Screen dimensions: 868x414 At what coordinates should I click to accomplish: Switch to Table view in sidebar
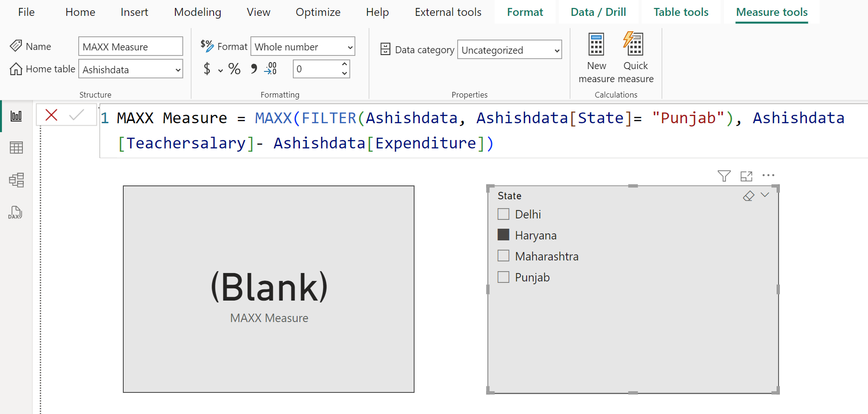16,148
